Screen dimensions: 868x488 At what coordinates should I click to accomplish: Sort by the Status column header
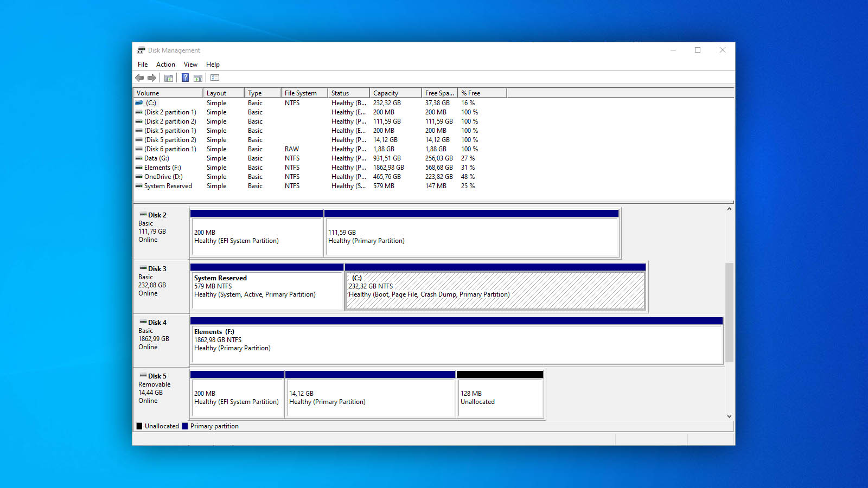coord(349,93)
